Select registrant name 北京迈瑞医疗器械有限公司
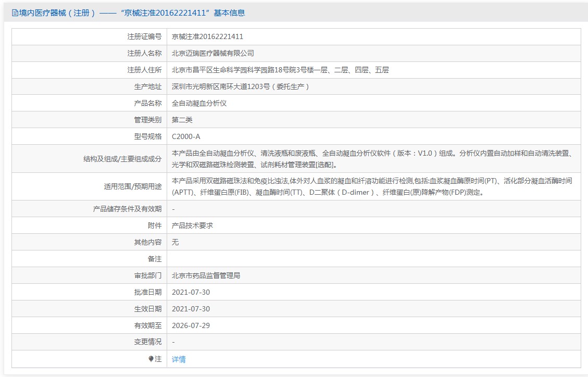The height and width of the screenshot is (377, 588). coord(212,53)
